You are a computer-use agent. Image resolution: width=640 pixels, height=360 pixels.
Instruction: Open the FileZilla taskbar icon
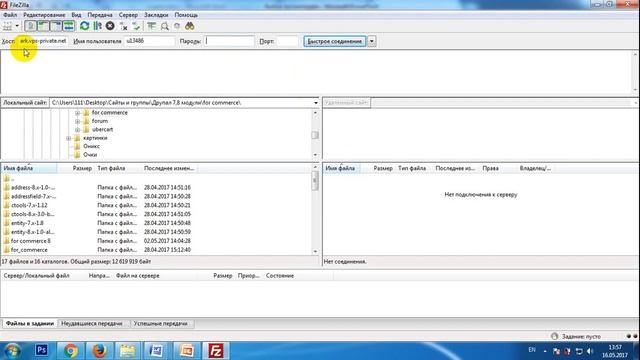tap(216, 351)
